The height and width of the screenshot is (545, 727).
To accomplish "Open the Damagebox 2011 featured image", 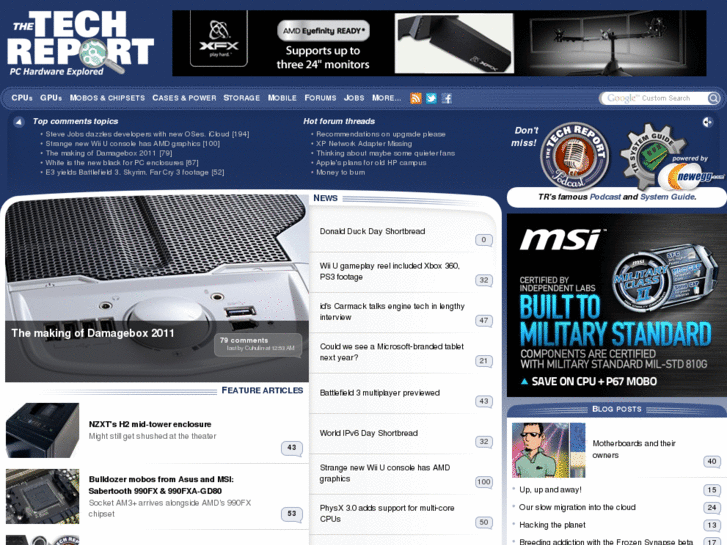I will pos(157,289).
